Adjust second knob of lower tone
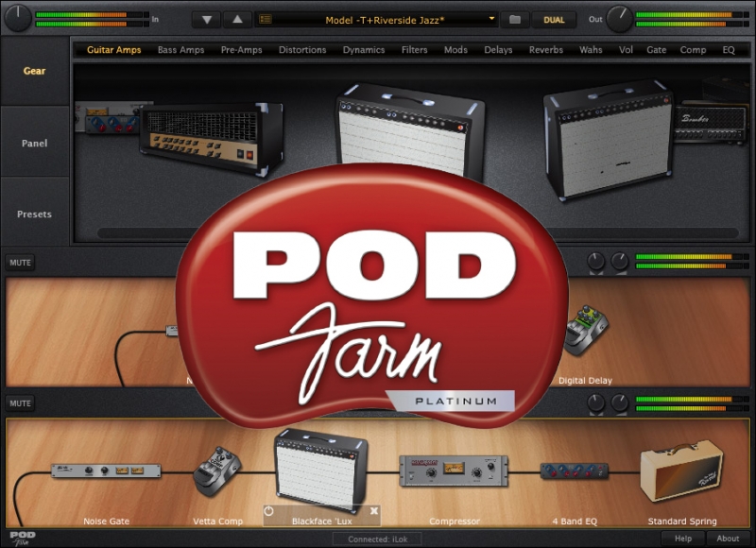 [620, 402]
